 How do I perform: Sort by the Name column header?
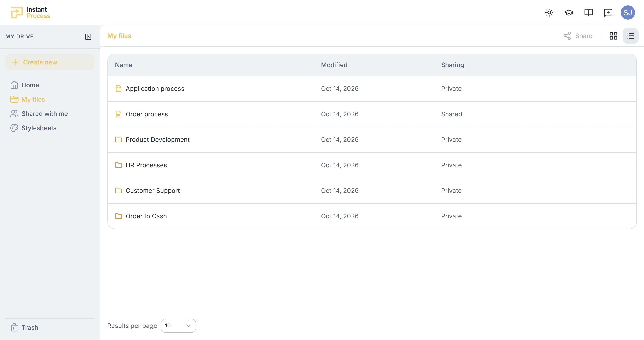pyautogui.click(x=123, y=65)
